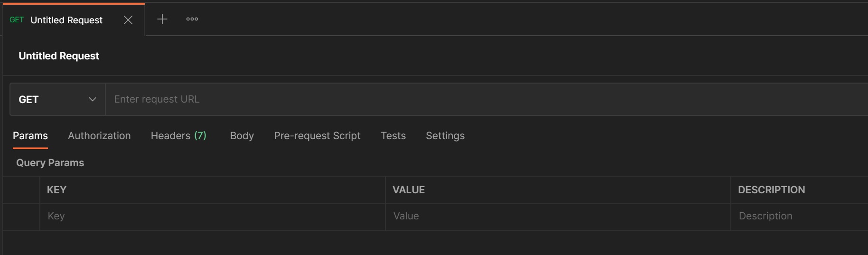This screenshot has height=255, width=868.
Task: Click the KEY column header
Action: pos(56,190)
